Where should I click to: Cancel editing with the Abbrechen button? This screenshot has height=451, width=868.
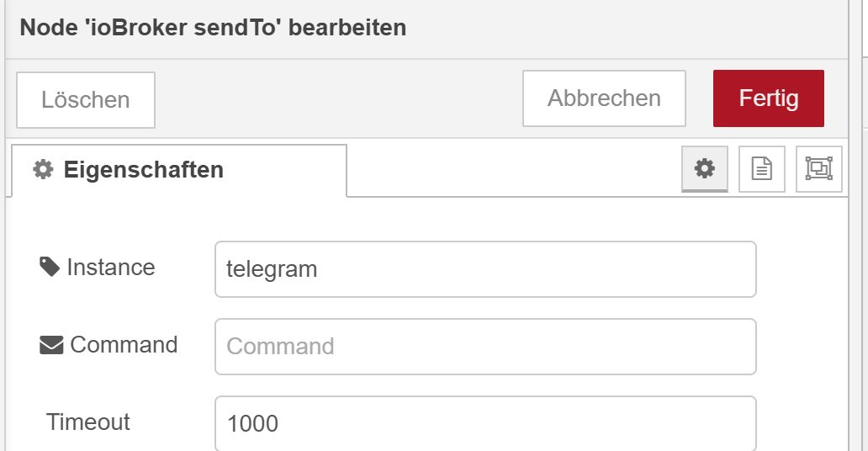[x=604, y=98]
